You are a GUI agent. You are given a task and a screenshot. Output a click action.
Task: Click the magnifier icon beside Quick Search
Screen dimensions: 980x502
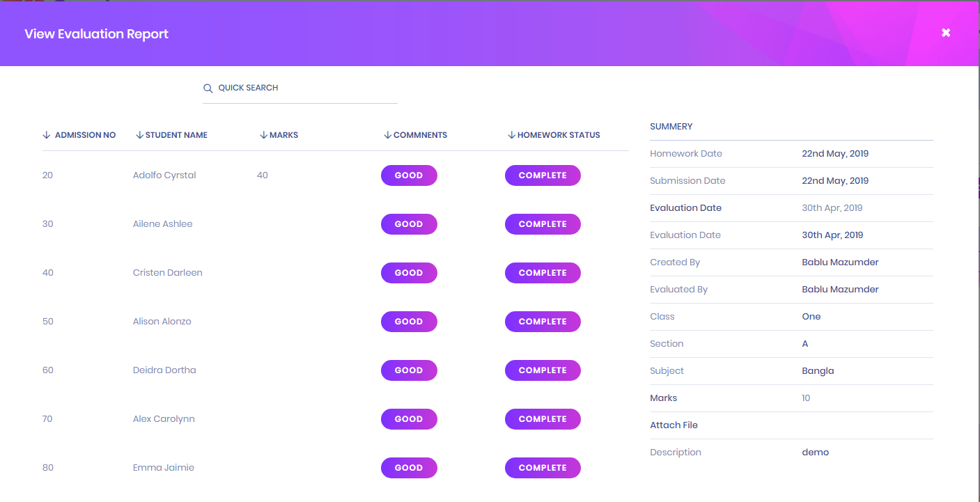tap(208, 88)
